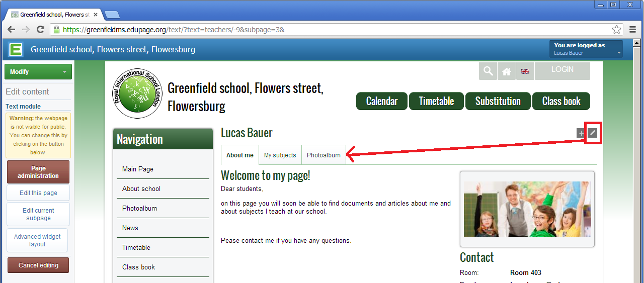This screenshot has width=644, height=283.
Task: Click the pencil edit icon beside Lucas Bauer
Action: click(x=593, y=133)
